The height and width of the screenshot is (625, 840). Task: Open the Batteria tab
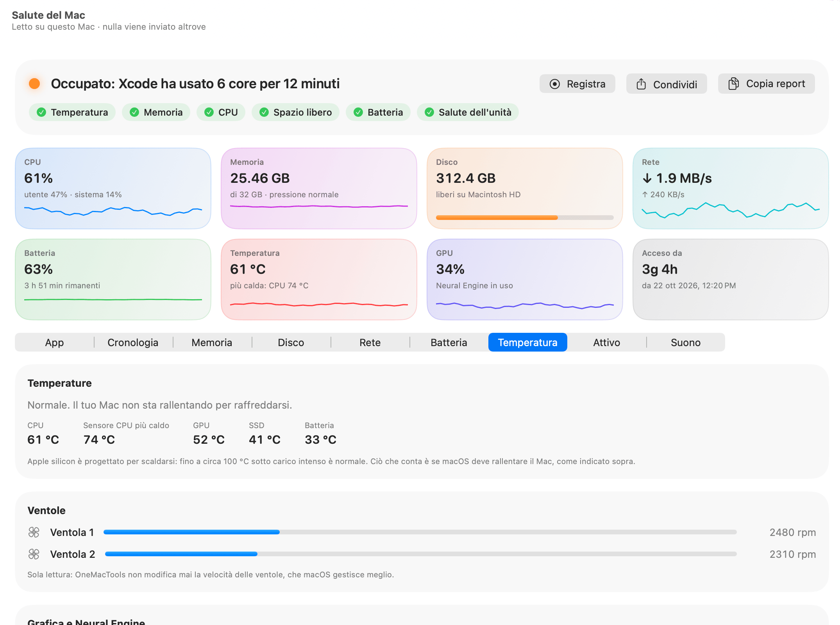(x=449, y=343)
